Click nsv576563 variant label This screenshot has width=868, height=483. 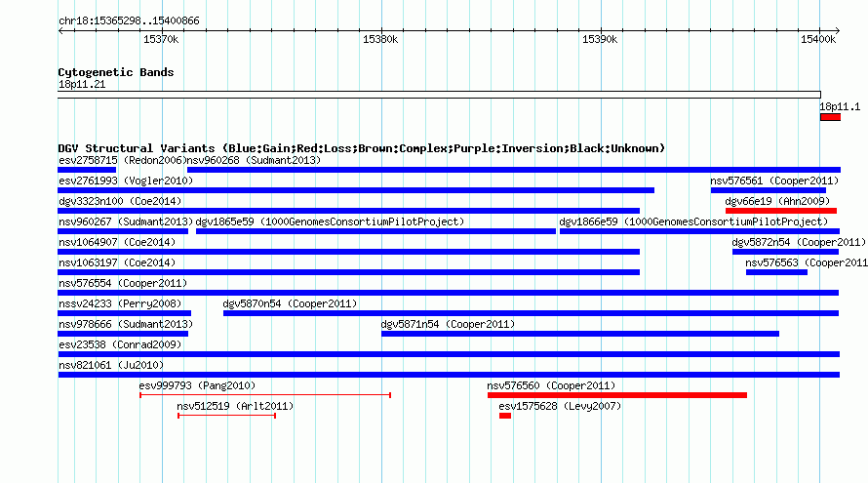tap(807, 263)
